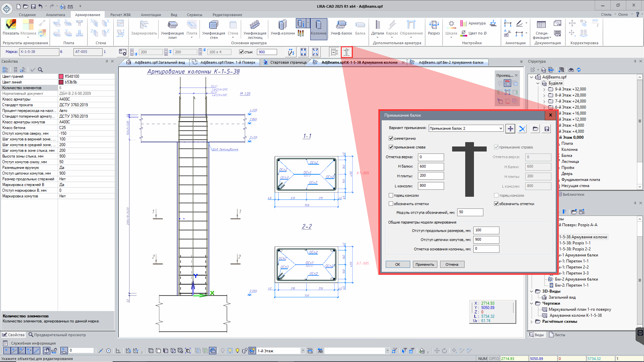The width and height of the screenshot is (644, 362).
Task: Click Цвет граней color swatch ff548100
Action: tap(61, 76)
